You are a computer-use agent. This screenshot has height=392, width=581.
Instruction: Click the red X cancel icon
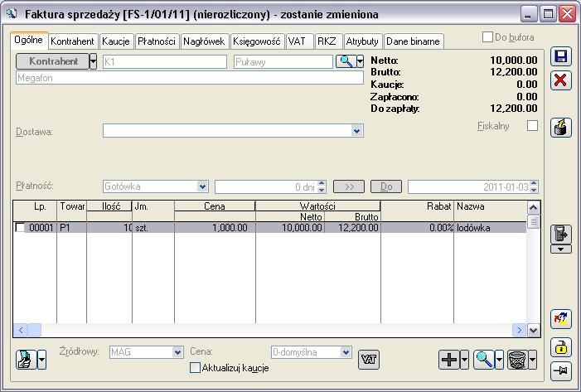[560, 80]
